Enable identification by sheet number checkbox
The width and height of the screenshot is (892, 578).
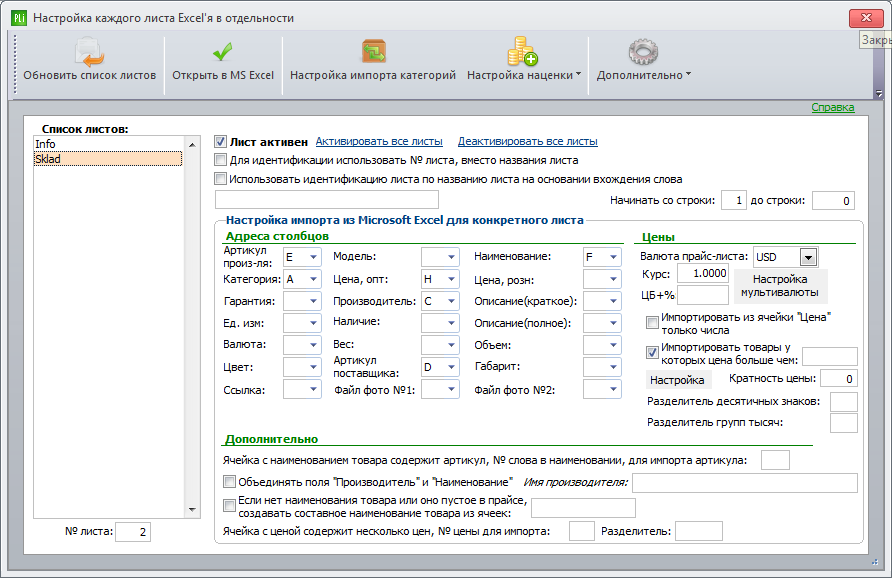220,160
